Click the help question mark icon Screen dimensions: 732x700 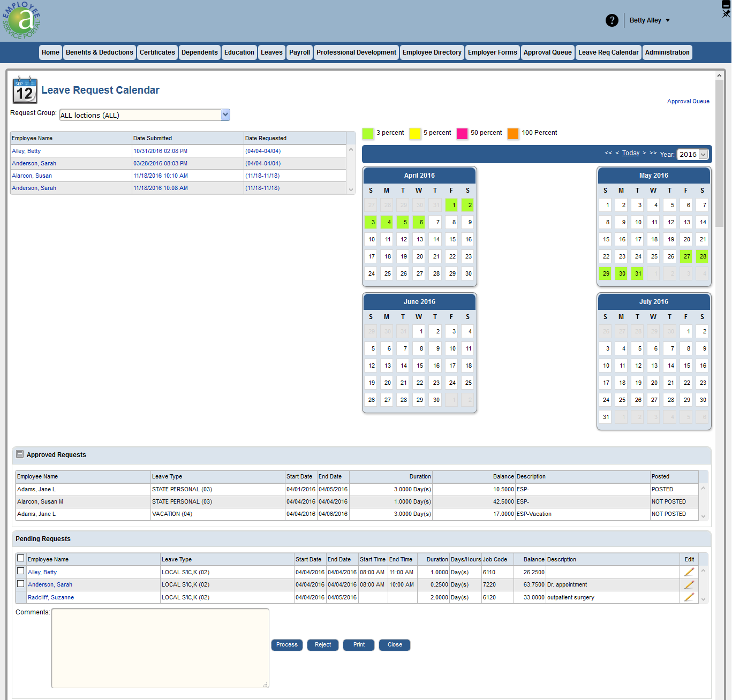click(612, 20)
